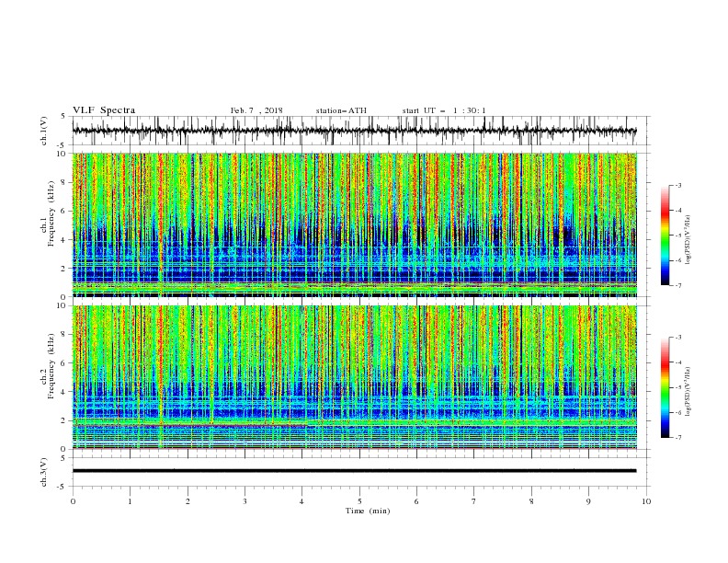The width and height of the screenshot is (728, 563).
Task: Select the date text "Feb. 7 , 2018"
Action: 256,110
